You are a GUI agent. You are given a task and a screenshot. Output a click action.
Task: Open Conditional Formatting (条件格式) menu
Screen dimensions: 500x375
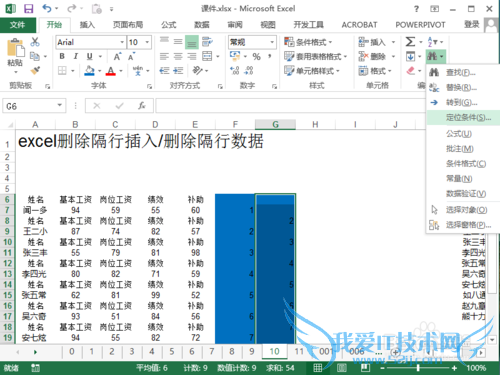pyautogui.click(x=308, y=42)
